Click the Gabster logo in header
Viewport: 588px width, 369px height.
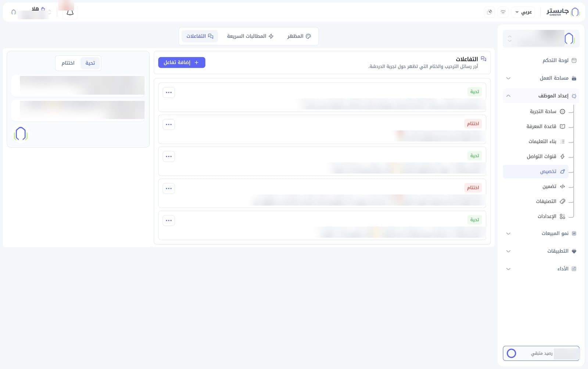point(563,12)
